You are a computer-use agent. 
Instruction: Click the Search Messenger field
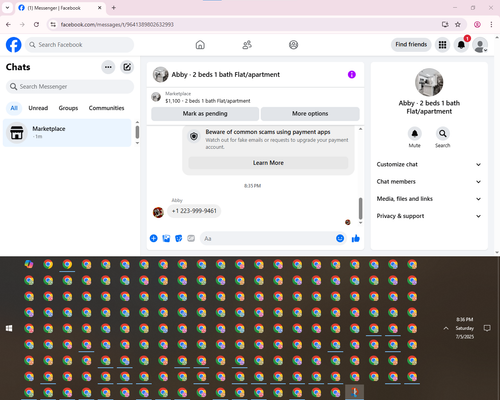click(x=70, y=87)
